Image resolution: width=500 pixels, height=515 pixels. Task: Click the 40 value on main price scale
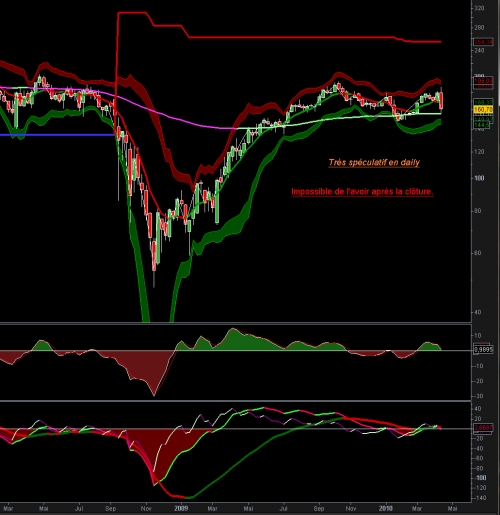[478, 312]
